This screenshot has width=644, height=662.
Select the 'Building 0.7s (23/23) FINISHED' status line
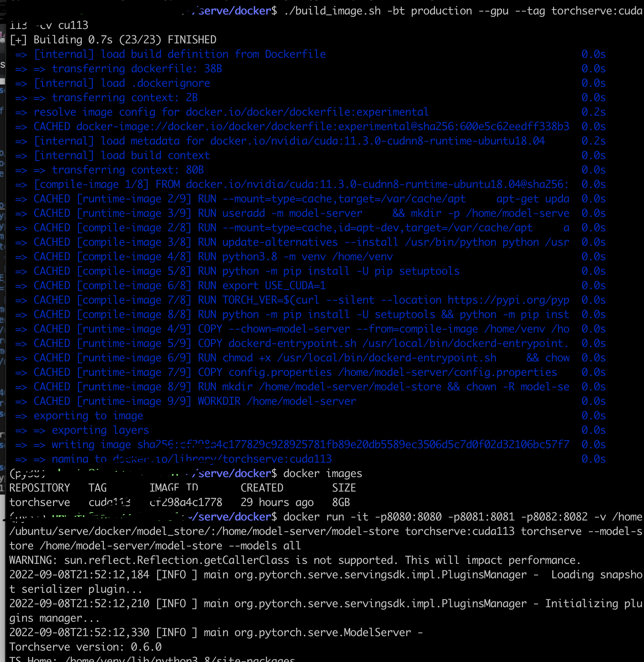(114, 39)
